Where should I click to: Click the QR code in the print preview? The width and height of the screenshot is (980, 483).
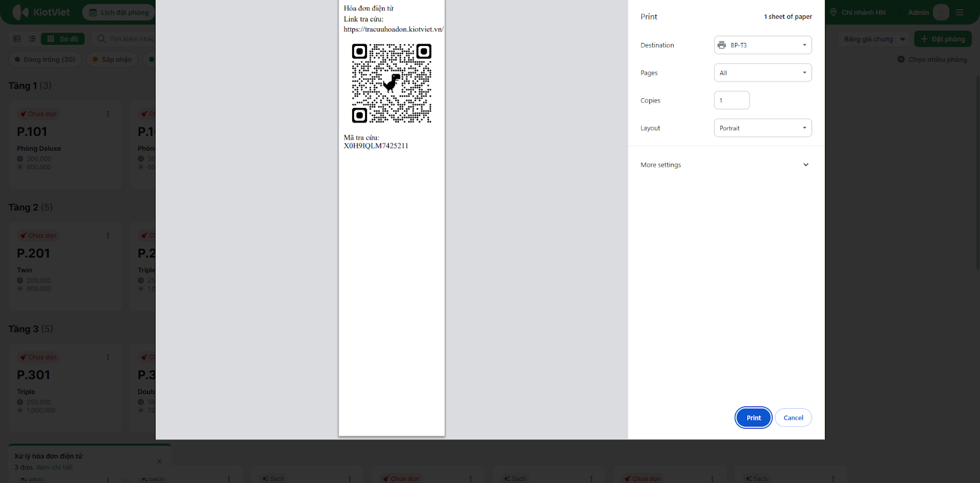(x=391, y=83)
